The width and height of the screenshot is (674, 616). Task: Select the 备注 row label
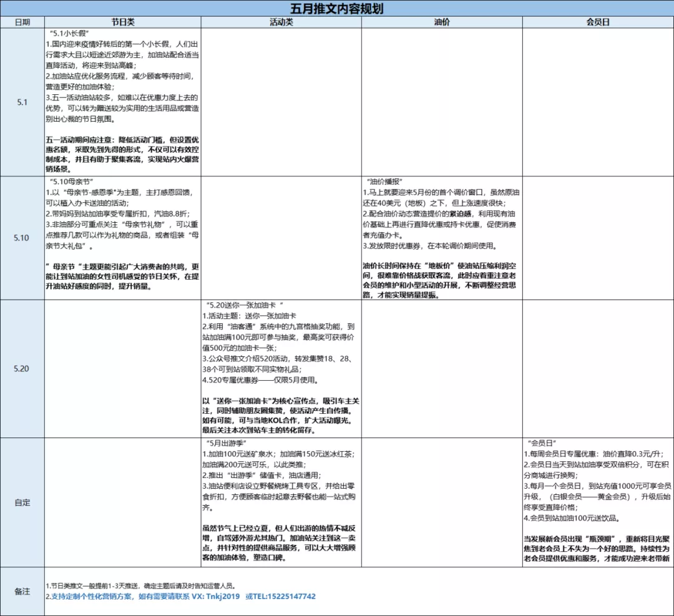coord(22,591)
